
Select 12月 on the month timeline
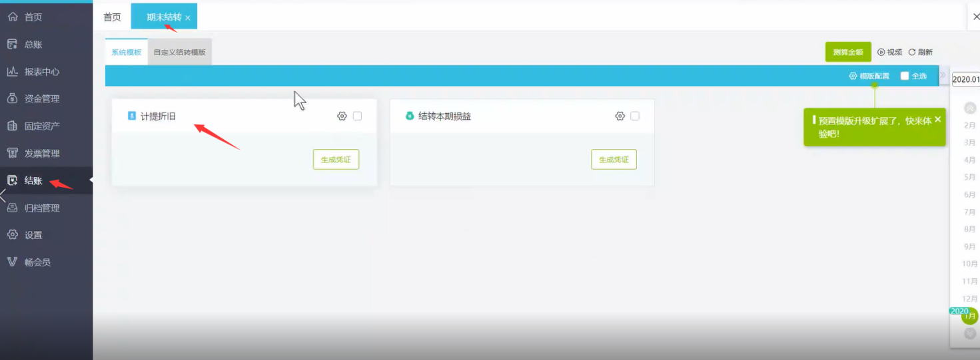tap(970, 299)
